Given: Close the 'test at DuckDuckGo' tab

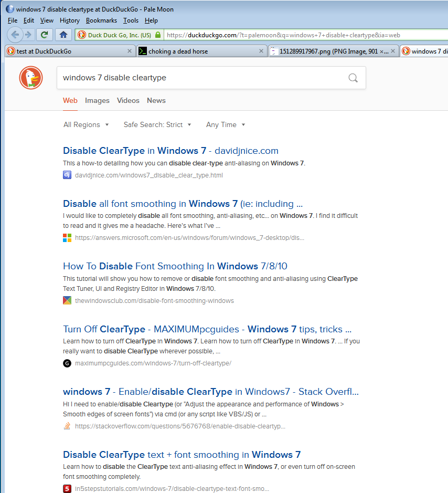Looking at the screenshot, I should (130, 51).
